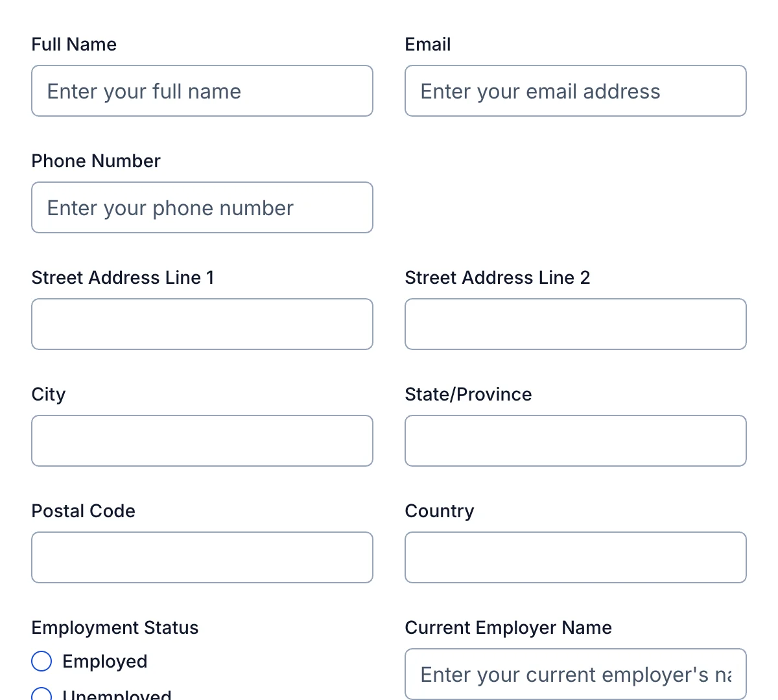Viewport: 778px width, 700px height.
Task: Click the Current Employer Name label
Action: click(x=508, y=627)
